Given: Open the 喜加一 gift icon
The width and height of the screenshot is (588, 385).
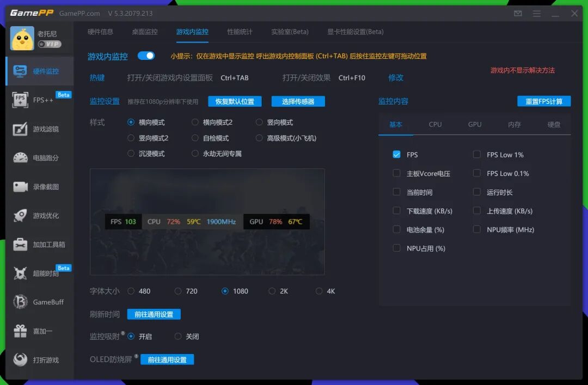Looking at the screenshot, I should [x=20, y=331].
